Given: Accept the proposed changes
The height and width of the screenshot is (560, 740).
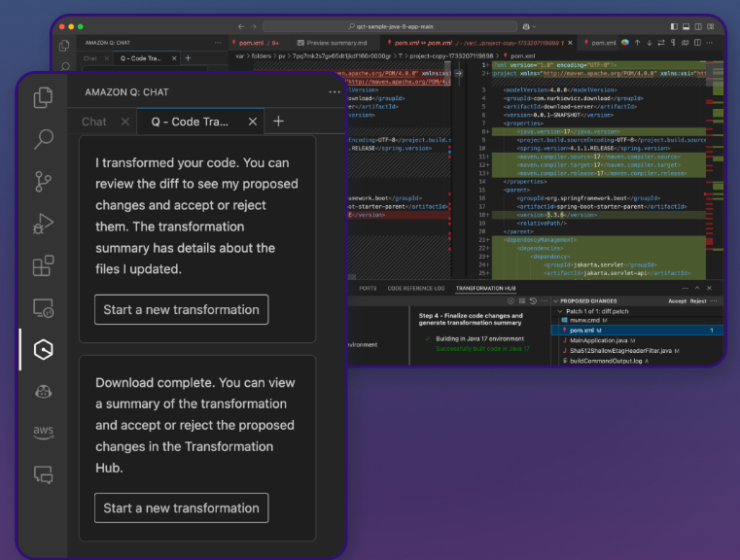Looking at the screenshot, I should (676, 300).
